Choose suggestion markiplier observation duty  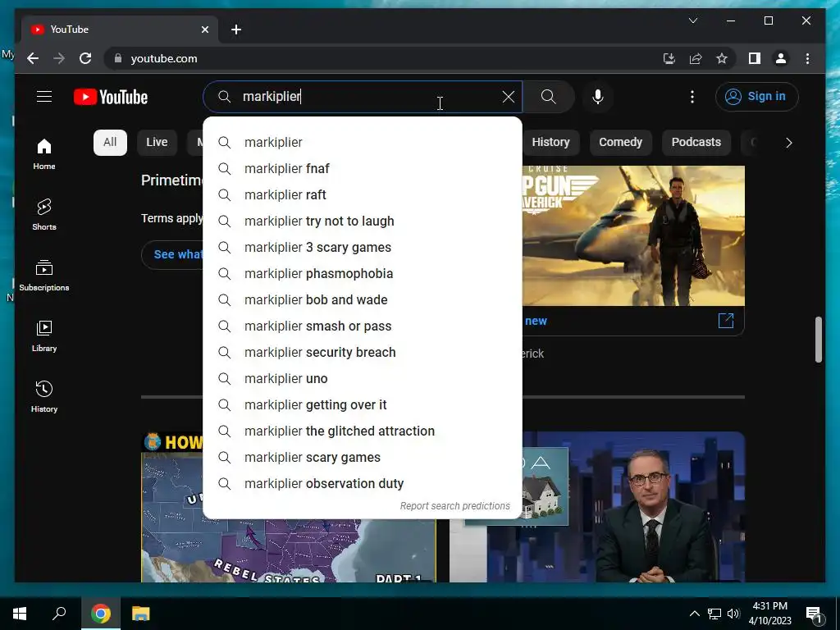[363, 483]
